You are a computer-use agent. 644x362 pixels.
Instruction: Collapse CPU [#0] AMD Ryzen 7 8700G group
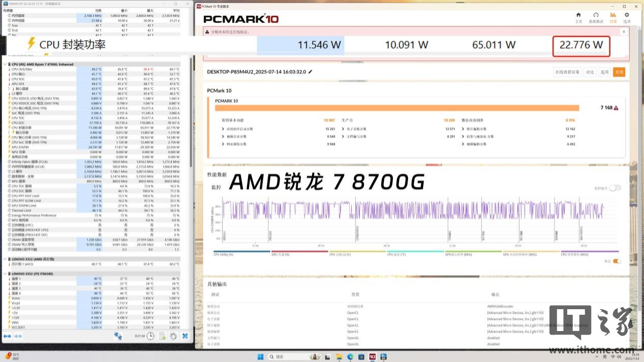[x=5, y=64]
